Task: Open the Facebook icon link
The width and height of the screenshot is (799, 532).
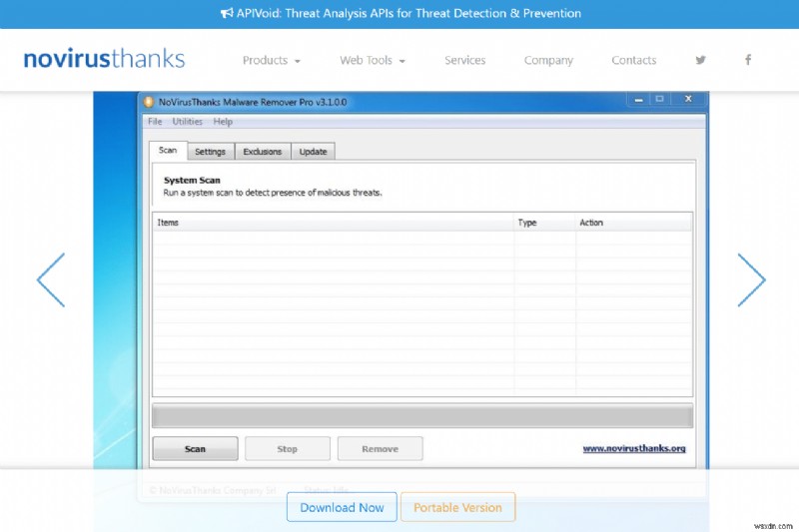Action: pyautogui.click(x=748, y=60)
